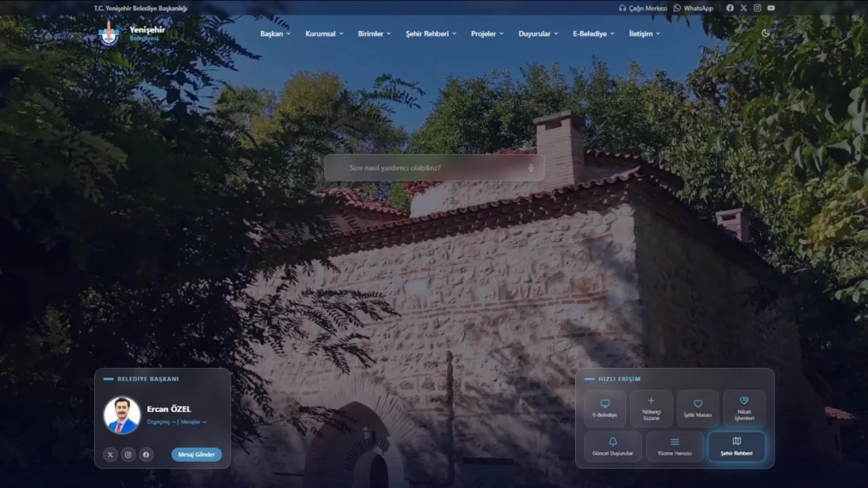
Task: Open the X icon in the top bar
Action: pos(744,8)
